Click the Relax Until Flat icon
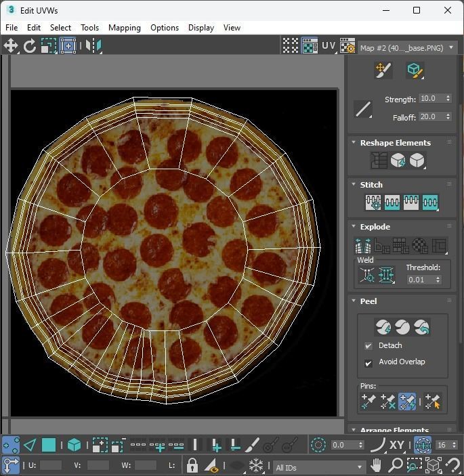Screen dimensions: 464x476 398,160
